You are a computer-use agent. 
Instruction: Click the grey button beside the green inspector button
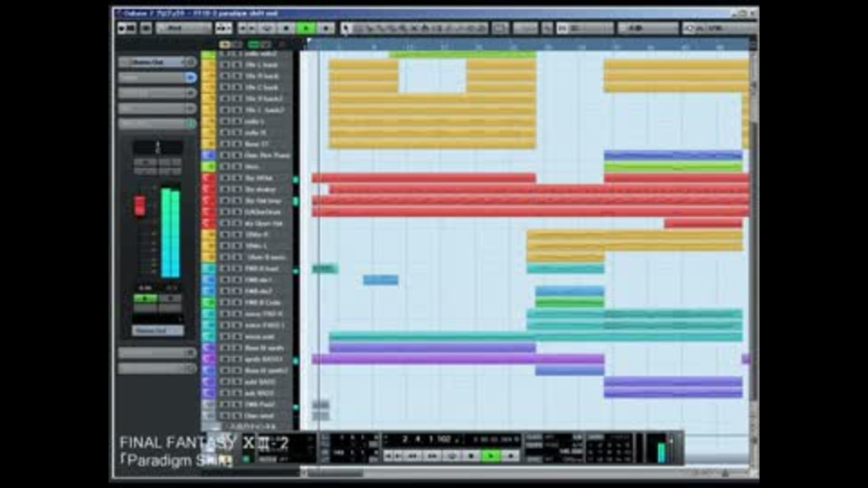[170, 299]
